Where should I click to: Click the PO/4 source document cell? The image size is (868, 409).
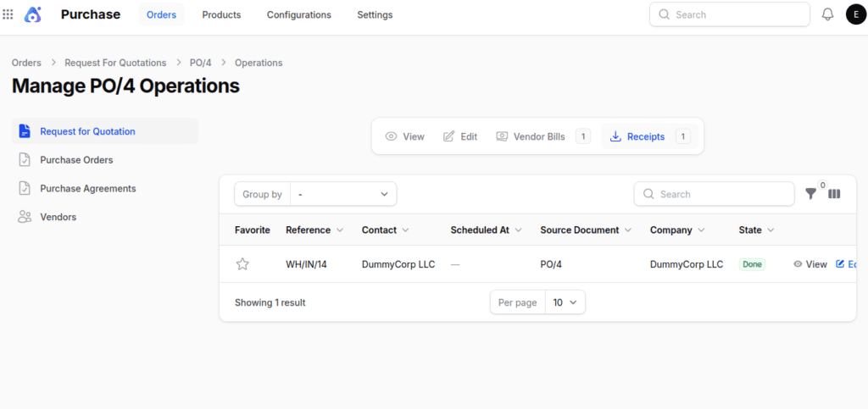point(551,264)
